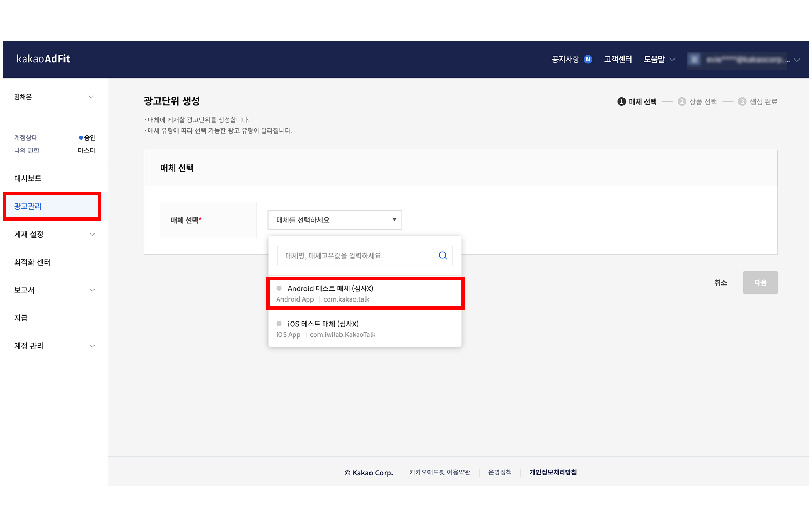Screen dimensions: 812x527
Task: Open 지급 in the sidebar
Action: coord(21,318)
